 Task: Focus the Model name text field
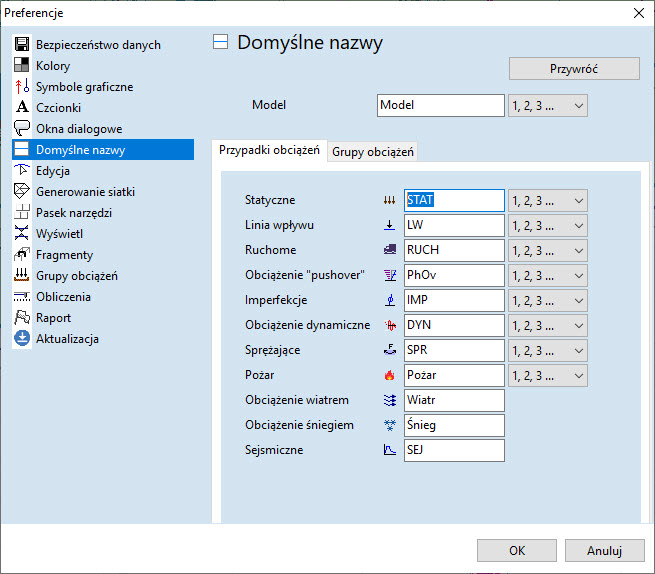pos(441,105)
